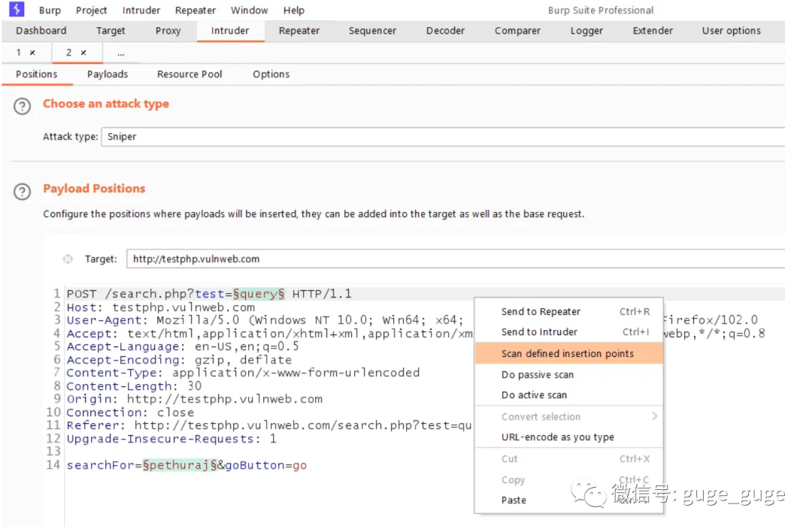Select the Payloads sub-tab
Screen dimensions: 812x532
coord(108,74)
